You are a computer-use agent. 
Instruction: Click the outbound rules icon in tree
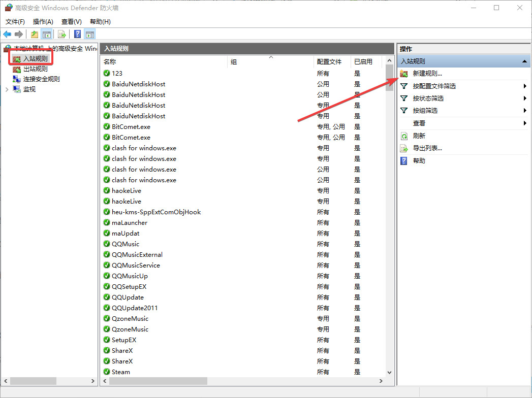(17, 69)
